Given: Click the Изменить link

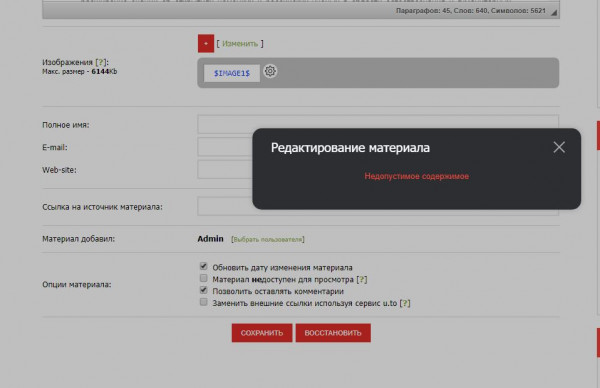Looking at the screenshot, I should click(240, 44).
